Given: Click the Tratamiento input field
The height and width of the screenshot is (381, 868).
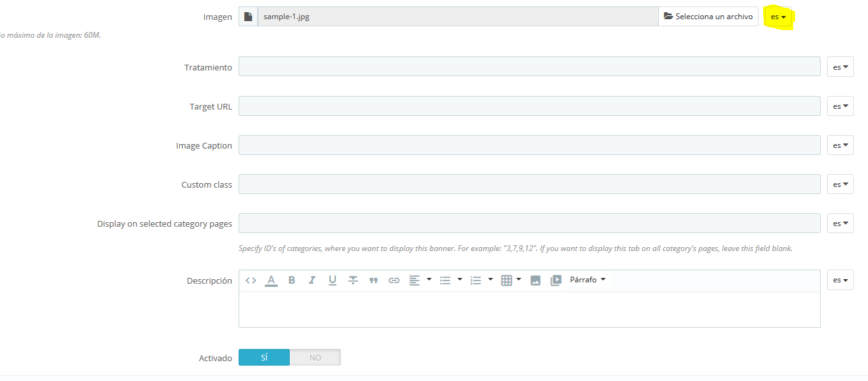Looking at the screenshot, I should (530, 67).
